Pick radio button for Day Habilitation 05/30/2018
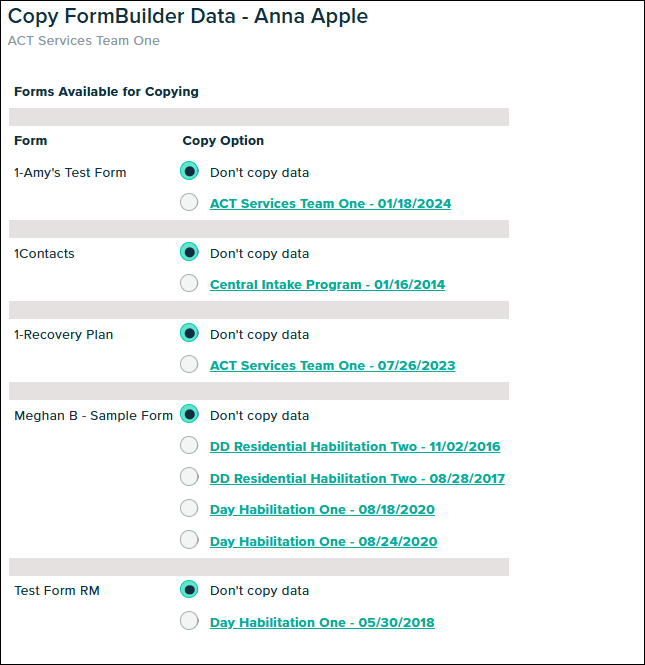Image resolution: width=645 pixels, height=665 pixels. coord(189,622)
